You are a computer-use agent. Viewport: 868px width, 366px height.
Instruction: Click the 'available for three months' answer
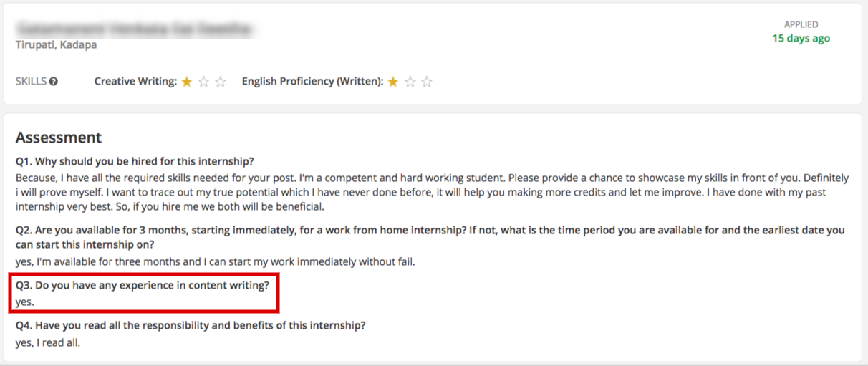(x=216, y=261)
